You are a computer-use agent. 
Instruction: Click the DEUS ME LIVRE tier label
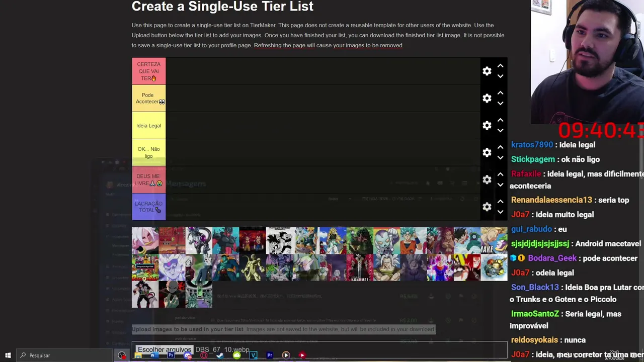click(x=148, y=180)
